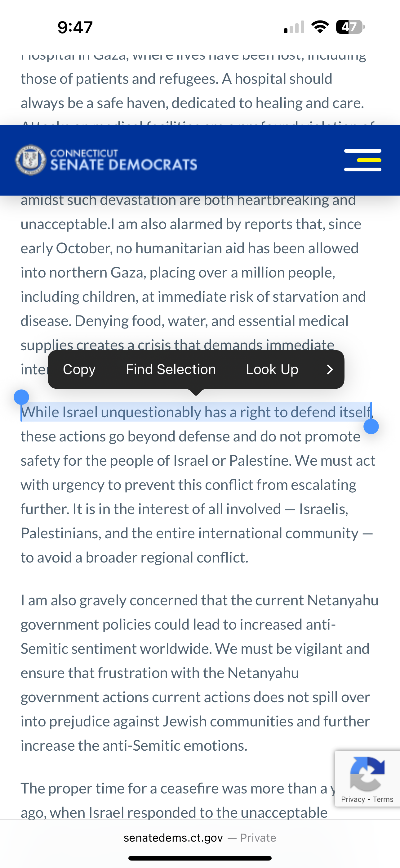Show more selection options with the chevron arrow
Screen dimensions: 400x868
point(329,369)
